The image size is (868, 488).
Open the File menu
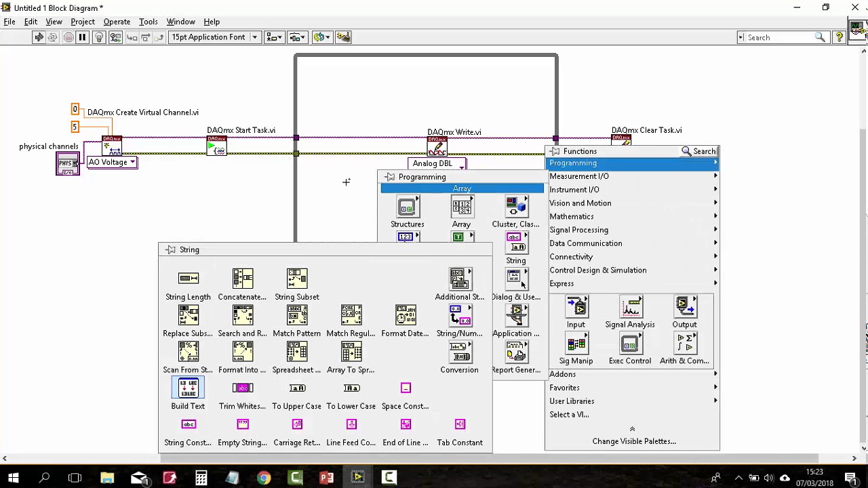coord(9,22)
